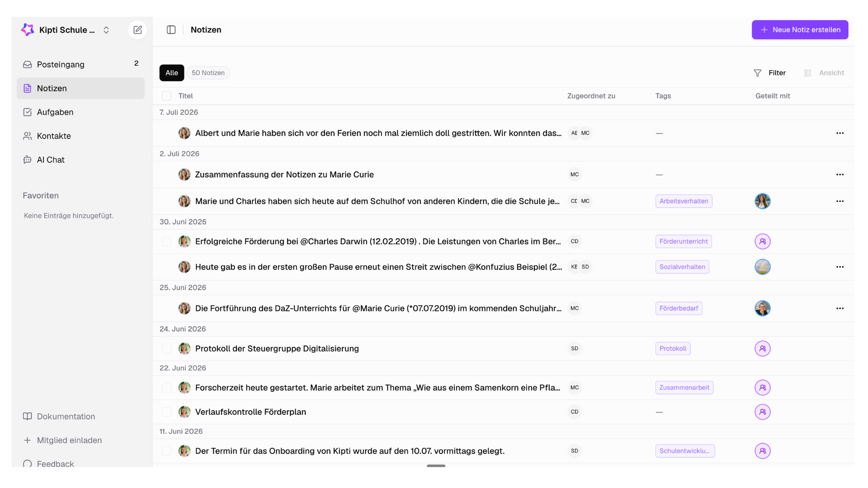This screenshot has height=488, width=868.
Task: Open the Ansicht view button
Action: [x=824, y=73]
